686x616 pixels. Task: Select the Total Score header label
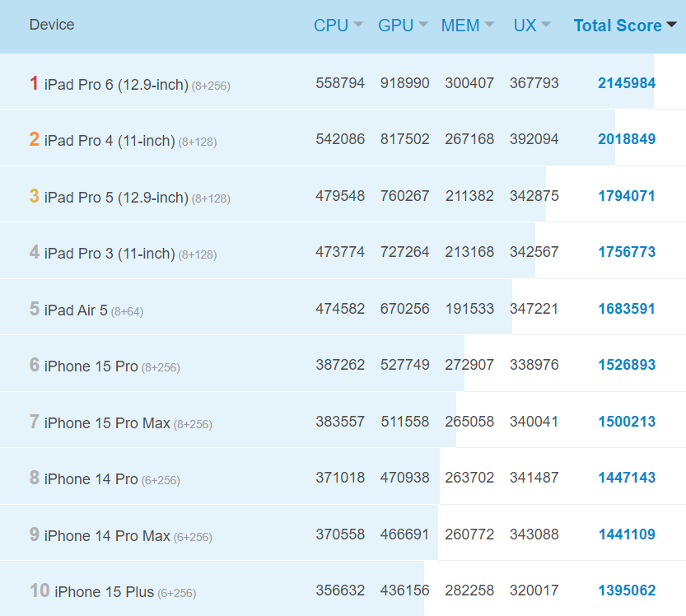[617, 26]
